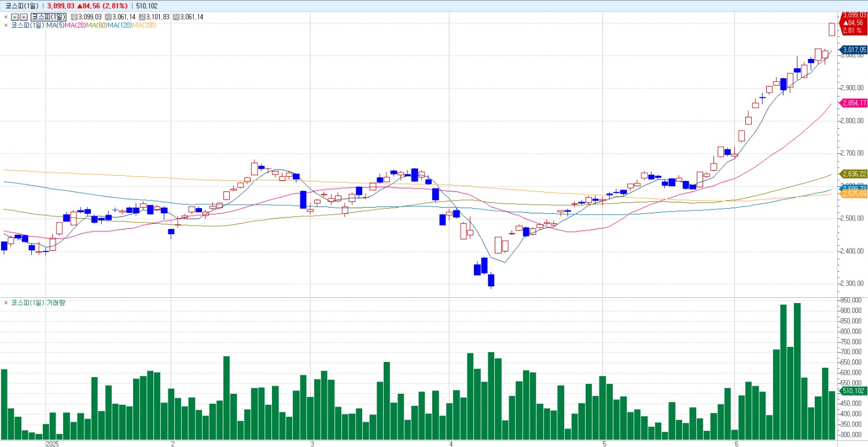The height and width of the screenshot is (447, 868).
Task: Open the green dropdown arrow beside 코스피
Action: [15, 17]
